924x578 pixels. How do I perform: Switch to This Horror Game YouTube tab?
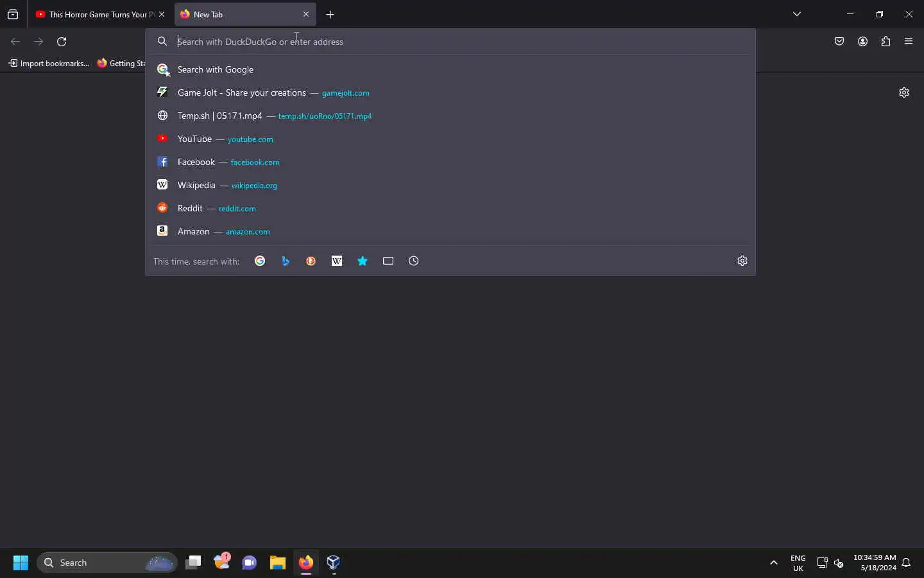coord(95,14)
